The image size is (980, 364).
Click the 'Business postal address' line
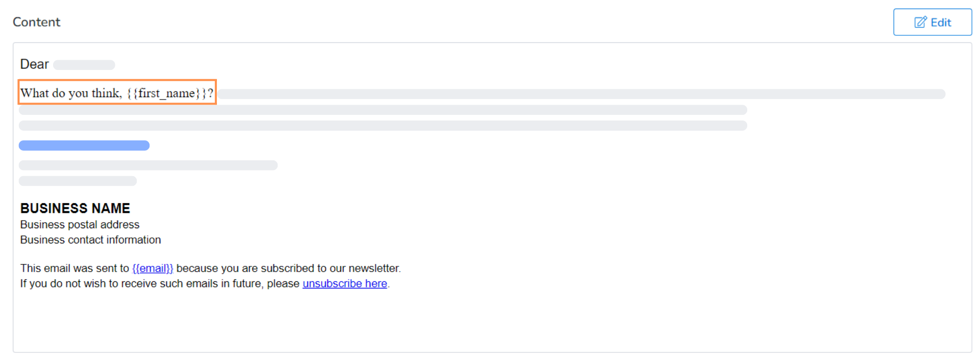(x=80, y=225)
